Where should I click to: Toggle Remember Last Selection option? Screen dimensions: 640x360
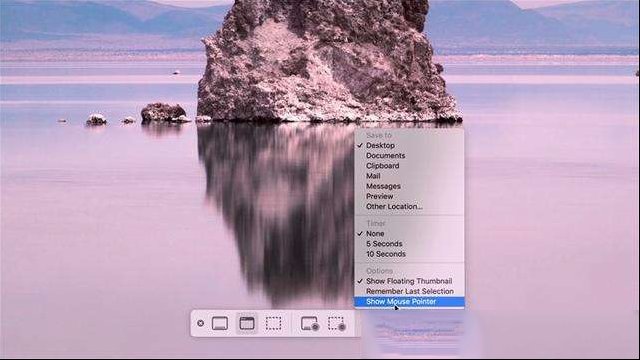(x=409, y=291)
